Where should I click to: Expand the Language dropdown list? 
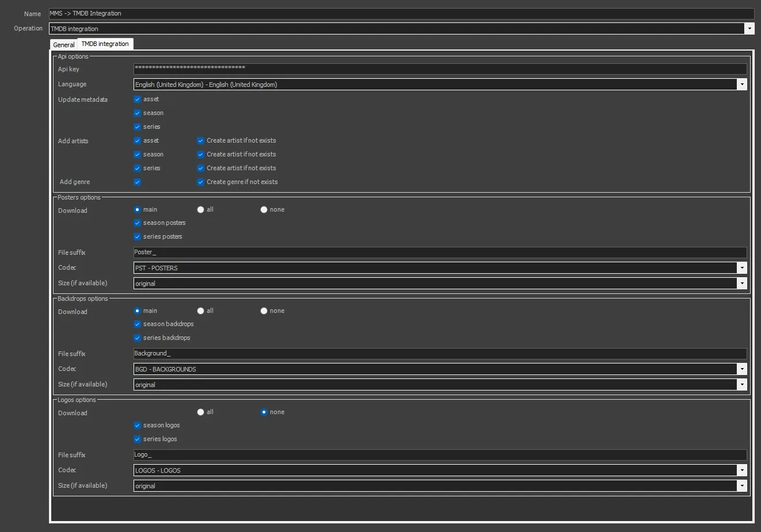coord(741,85)
